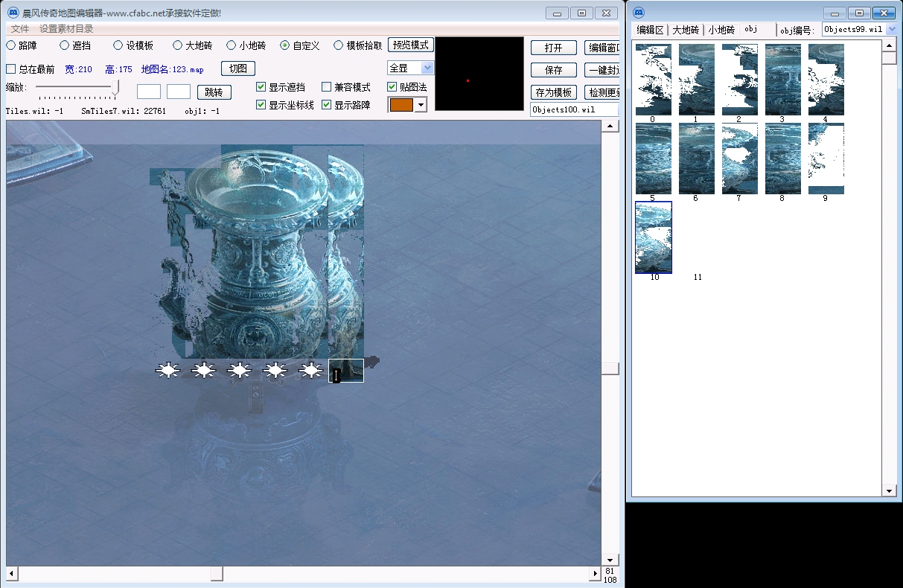Click the map canvas scroll-up arrow
The image size is (903, 588).
click(610, 127)
